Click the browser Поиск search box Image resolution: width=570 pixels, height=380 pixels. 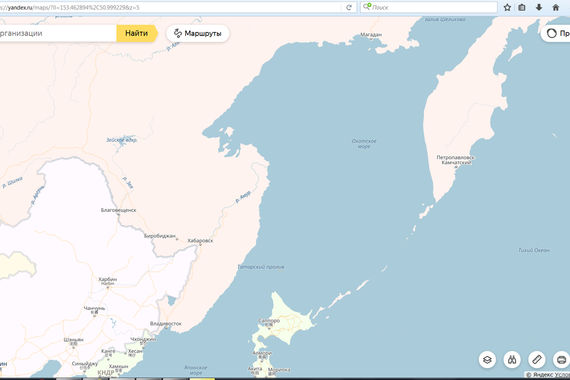pyautogui.click(x=429, y=7)
